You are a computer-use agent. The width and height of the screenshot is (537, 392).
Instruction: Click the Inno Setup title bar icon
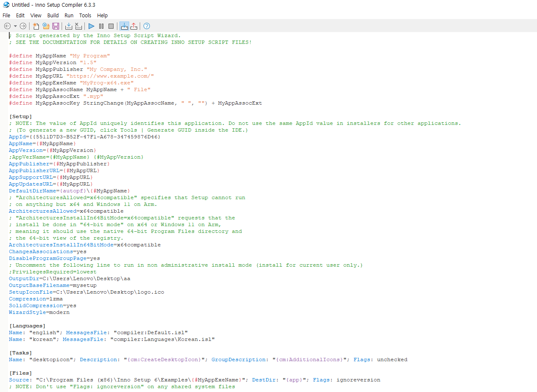[6, 5]
